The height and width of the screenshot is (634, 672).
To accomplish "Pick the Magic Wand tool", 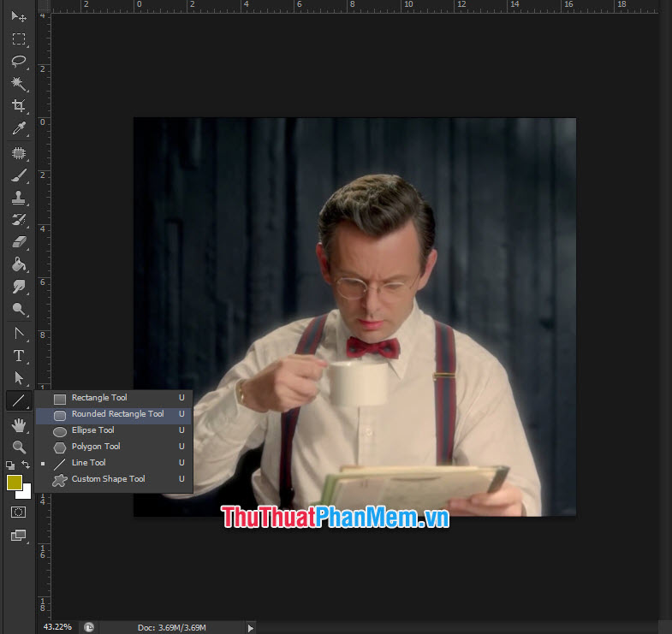I will tap(19, 84).
